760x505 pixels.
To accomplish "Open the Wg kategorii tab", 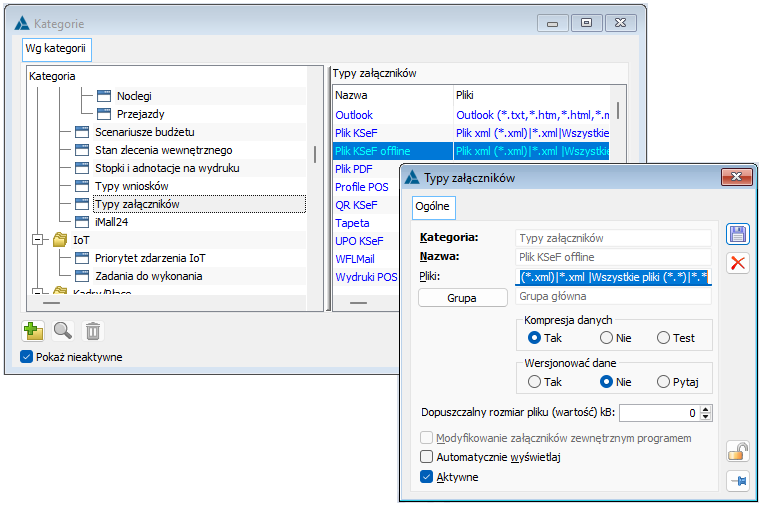I will 55,49.
